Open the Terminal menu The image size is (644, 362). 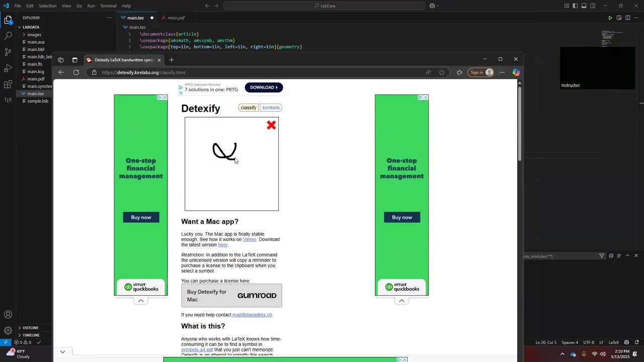coord(108,6)
